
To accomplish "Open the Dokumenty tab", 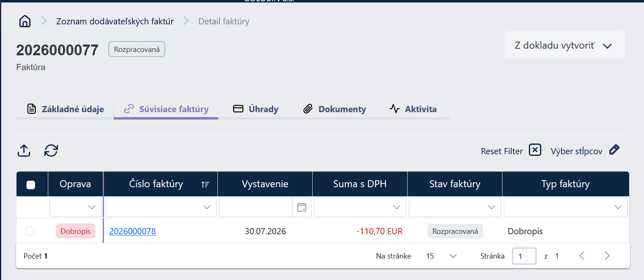I will (x=334, y=109).
